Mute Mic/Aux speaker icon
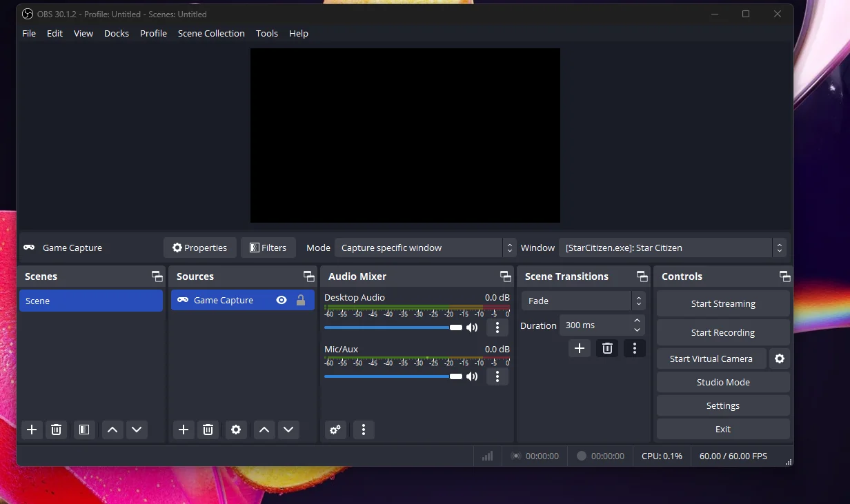Image resolution: width=850 pixels, height=504 pixels. point(472,376)
